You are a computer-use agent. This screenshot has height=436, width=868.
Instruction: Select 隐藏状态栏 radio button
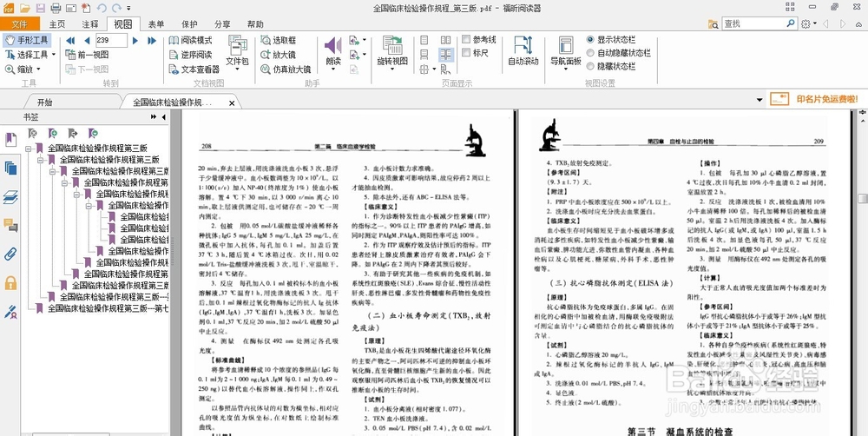click(590, 66)
